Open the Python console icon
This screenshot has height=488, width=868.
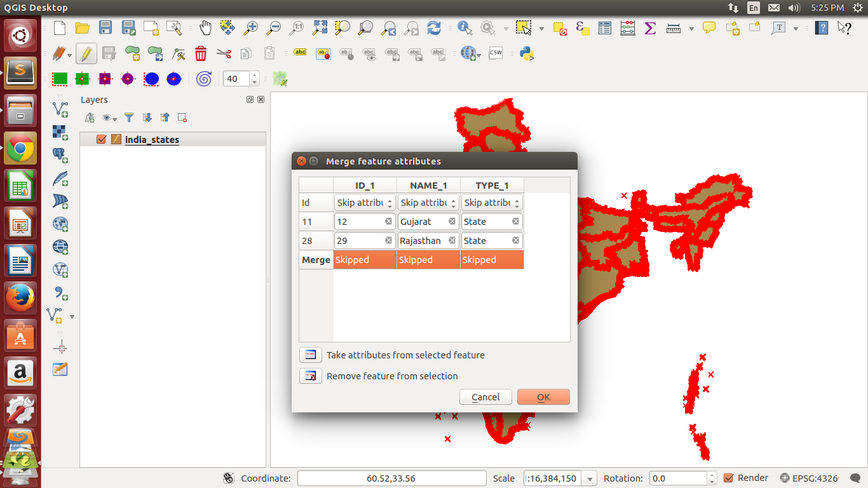point(527,54)
